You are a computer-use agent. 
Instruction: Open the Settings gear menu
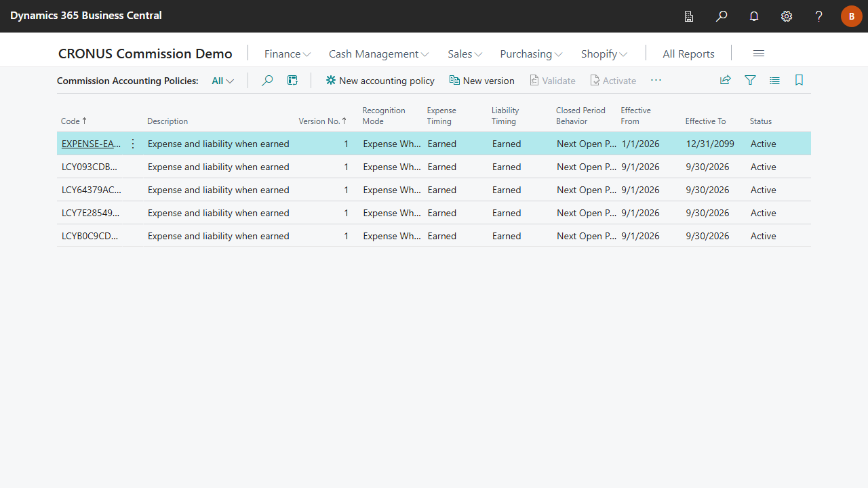(x=787, y=16)
